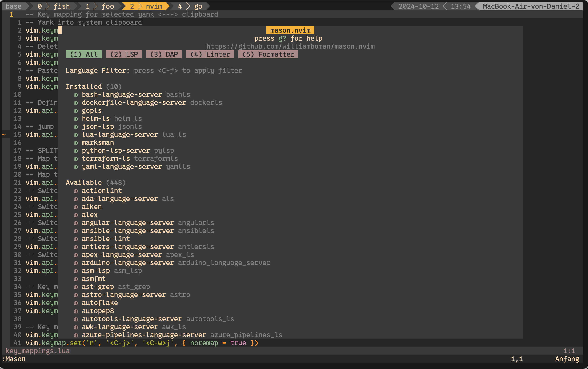Image resolution: width=588 pixels, height=369 pixels.
Task: Switch to tmux window 1 foo
Action: 100,6
